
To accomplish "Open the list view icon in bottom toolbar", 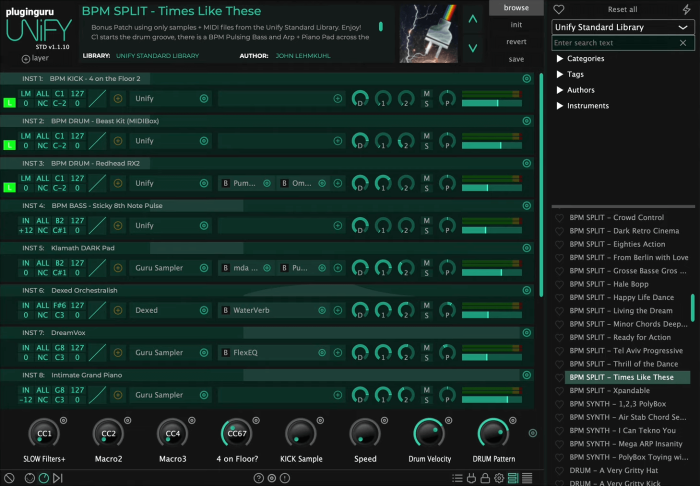I will click(x=457, y=478).
